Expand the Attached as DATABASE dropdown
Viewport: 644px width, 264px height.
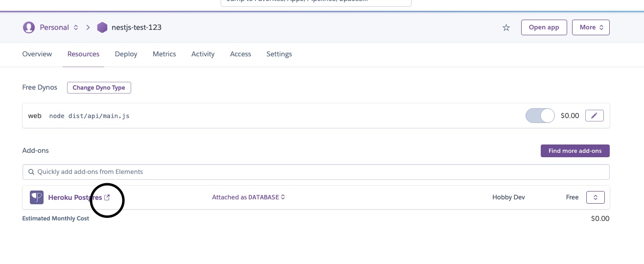249,197
